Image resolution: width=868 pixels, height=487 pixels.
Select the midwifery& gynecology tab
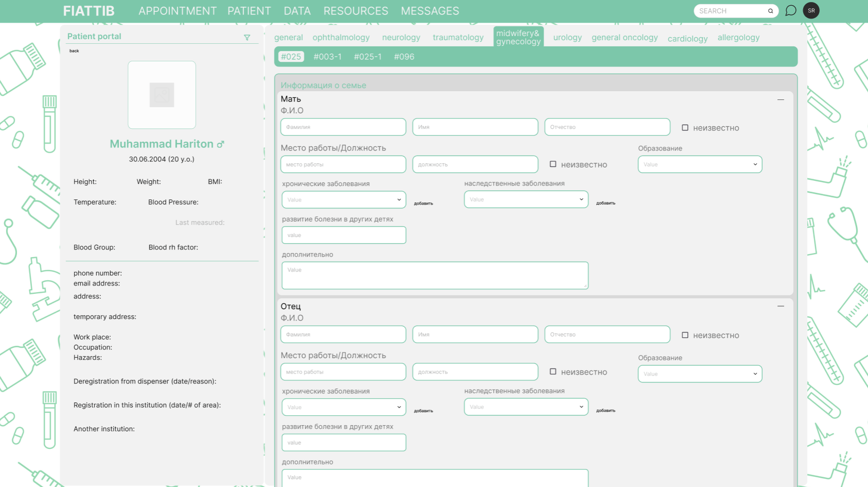(x=518, y=37)
